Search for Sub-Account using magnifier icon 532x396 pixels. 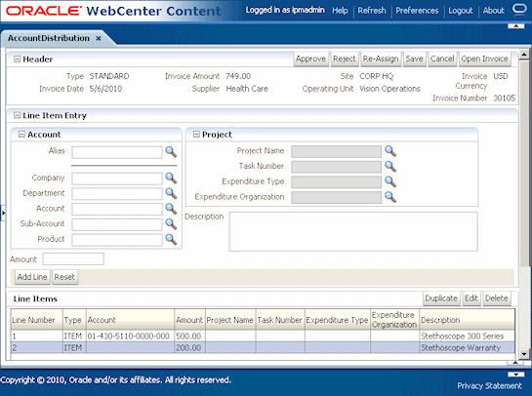171,223
